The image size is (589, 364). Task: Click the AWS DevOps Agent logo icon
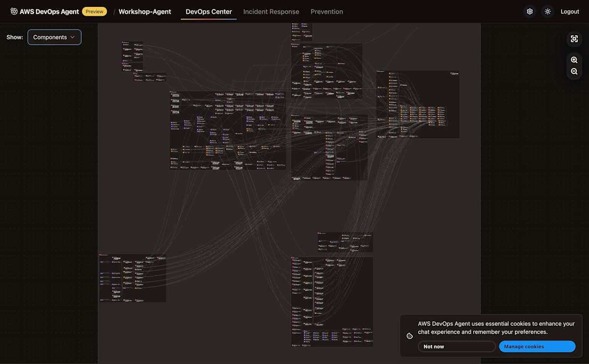point(14,11)
